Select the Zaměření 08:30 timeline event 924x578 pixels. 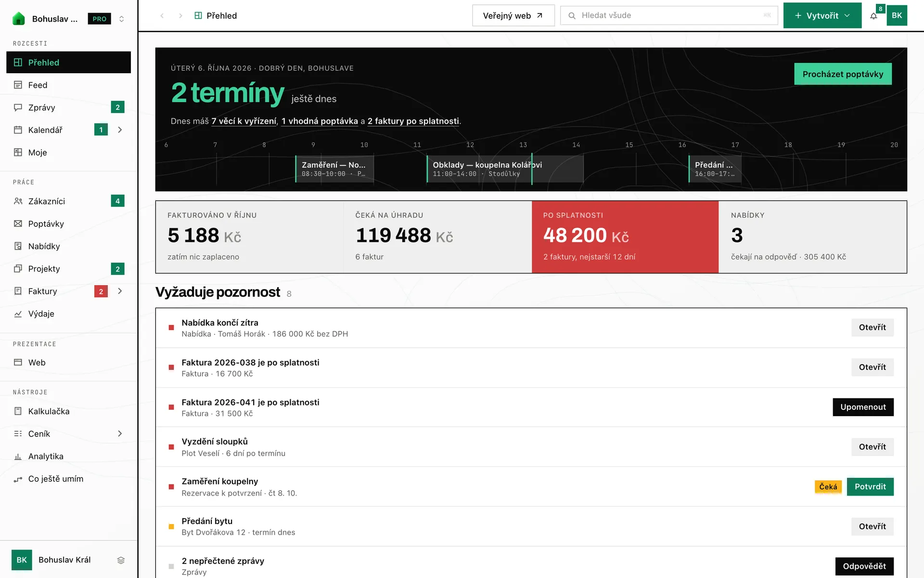pyautogui.click(x=334, y=169)
